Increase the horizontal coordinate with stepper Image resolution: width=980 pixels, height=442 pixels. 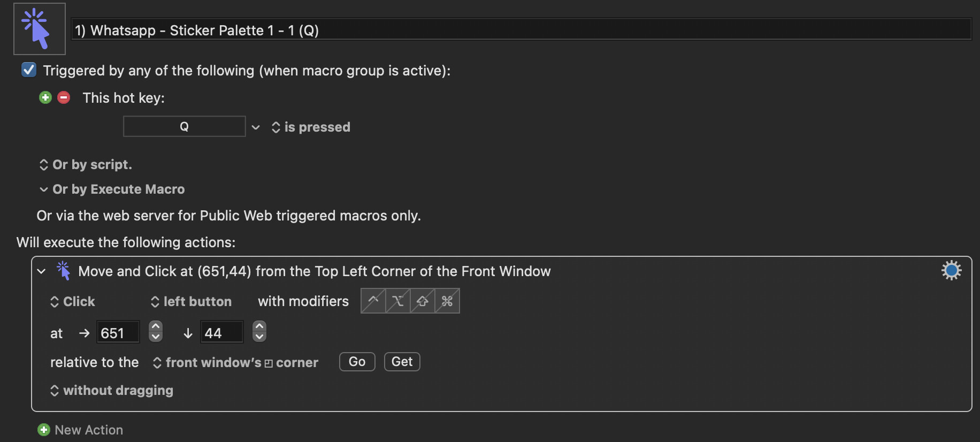point(156,326)
